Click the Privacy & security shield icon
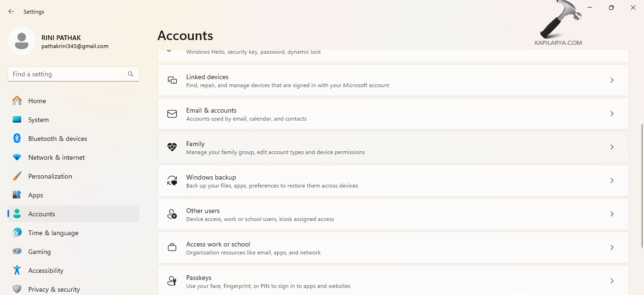This screenshot has width=644, height=295. (x=17, y=289)
